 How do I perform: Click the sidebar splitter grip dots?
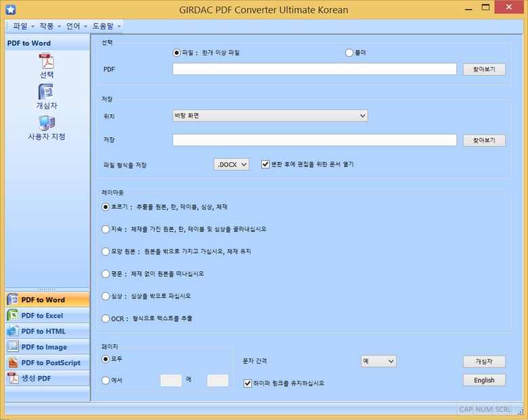47,289
